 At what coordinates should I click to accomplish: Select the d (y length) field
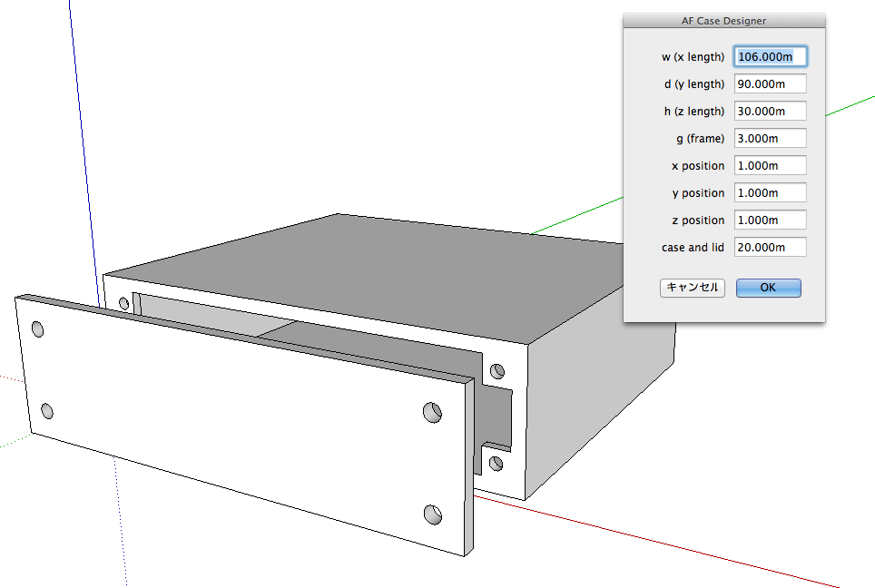point(770,84)
